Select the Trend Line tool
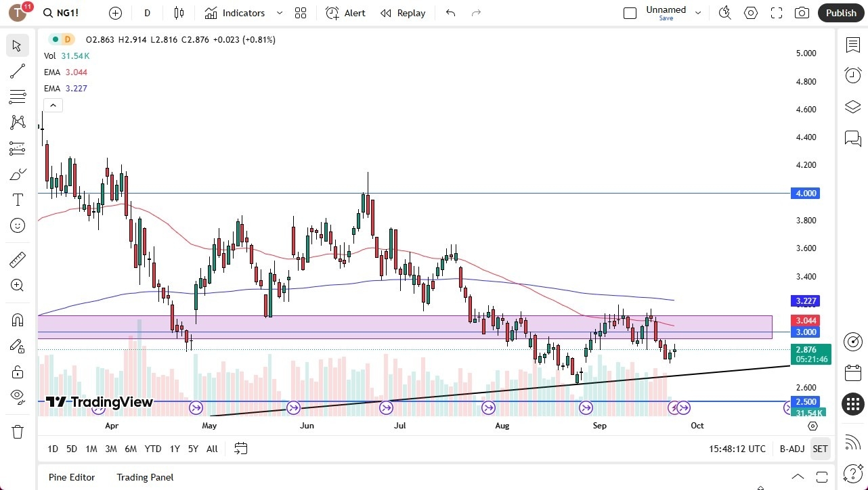 [x=18, y=71]
